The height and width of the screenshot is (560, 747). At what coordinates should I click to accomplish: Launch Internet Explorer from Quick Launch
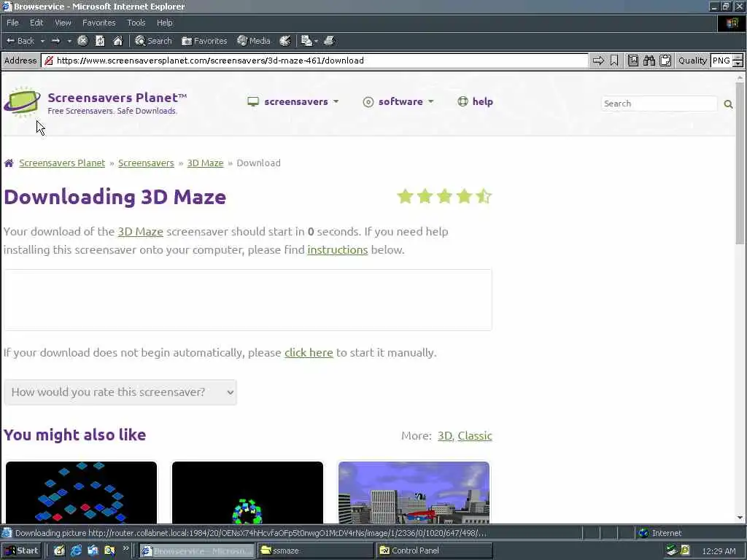coord(76,551)
